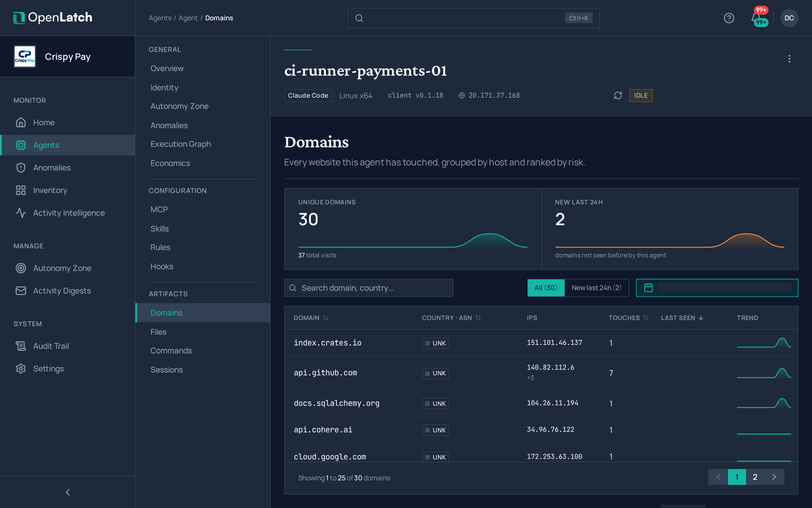812x508 pixels.
Task: Go to page 2 of domains
Action: pyautogui.click(x=755, y=477)
